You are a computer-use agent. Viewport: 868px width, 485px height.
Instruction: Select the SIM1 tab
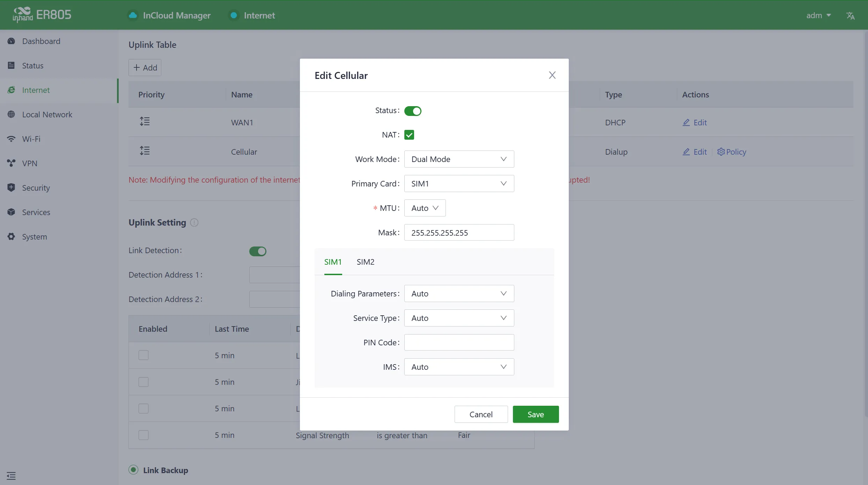333,262
